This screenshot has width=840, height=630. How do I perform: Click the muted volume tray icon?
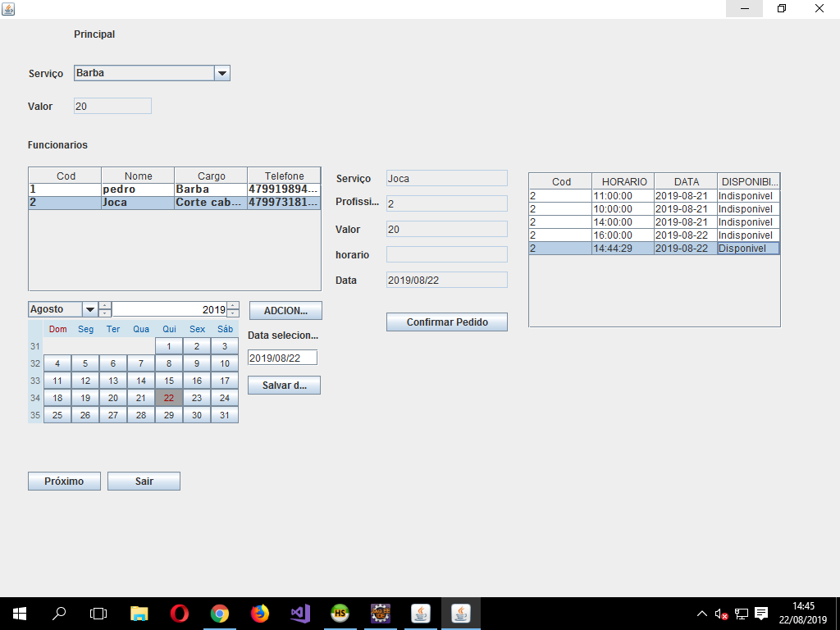point(721,614)
